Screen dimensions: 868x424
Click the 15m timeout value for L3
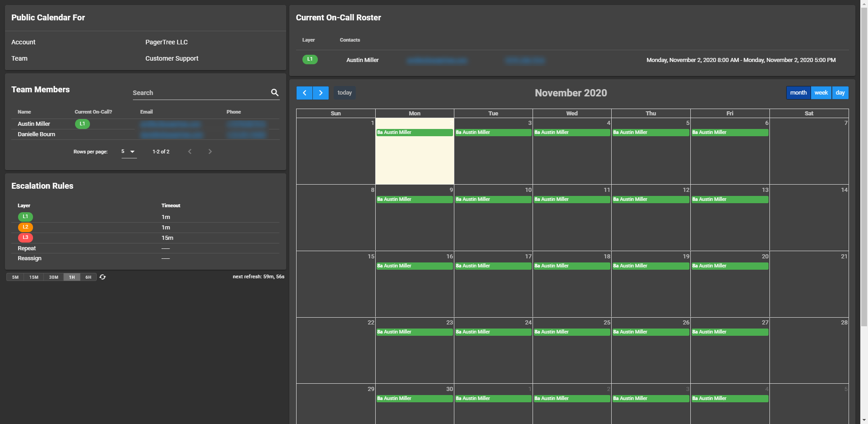coord(167,238)
